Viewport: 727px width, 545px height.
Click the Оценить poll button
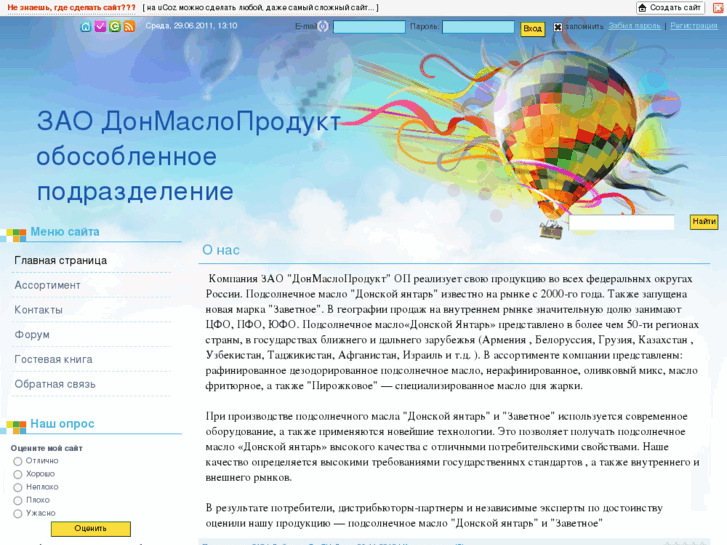tap(90, 528)
